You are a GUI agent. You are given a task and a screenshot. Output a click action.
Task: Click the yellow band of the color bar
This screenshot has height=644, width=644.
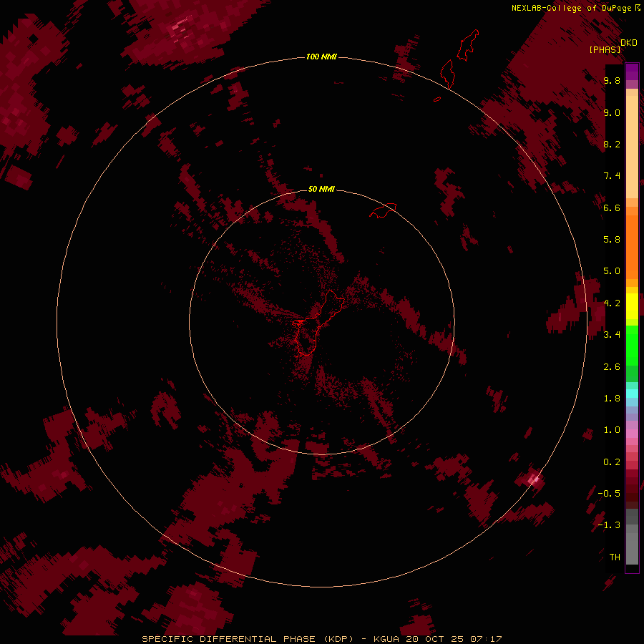(x=632, y=306)
